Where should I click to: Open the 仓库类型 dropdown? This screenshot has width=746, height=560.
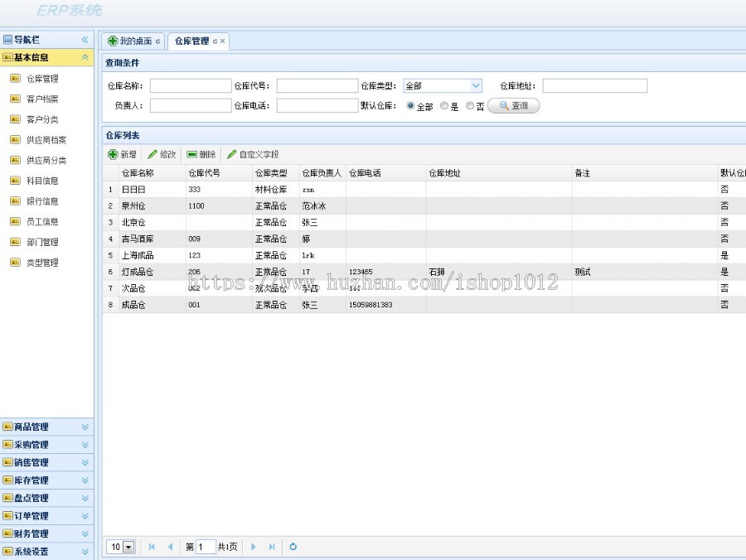pos(477,84)
